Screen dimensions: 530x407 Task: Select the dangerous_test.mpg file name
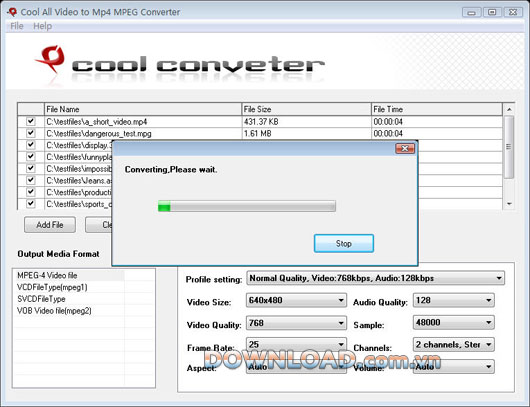(99, 134)
